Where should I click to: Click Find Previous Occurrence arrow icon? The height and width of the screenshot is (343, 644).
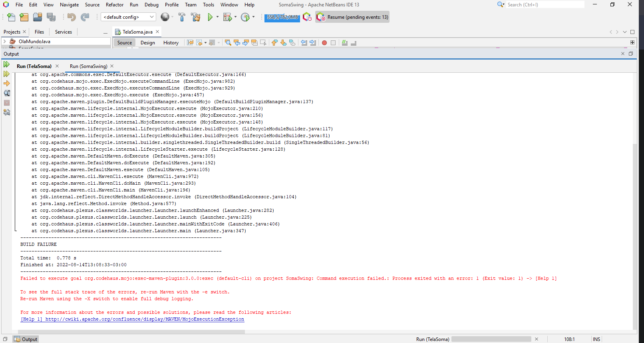pos(237,43)
